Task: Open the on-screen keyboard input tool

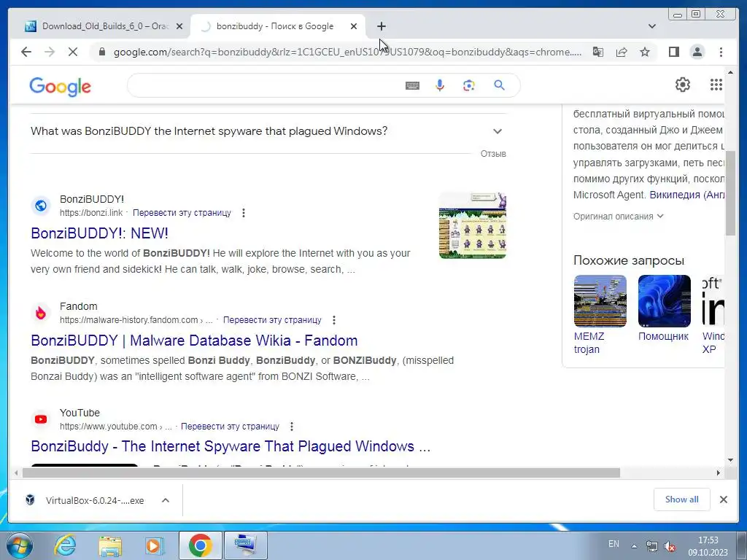Action: 413,85
